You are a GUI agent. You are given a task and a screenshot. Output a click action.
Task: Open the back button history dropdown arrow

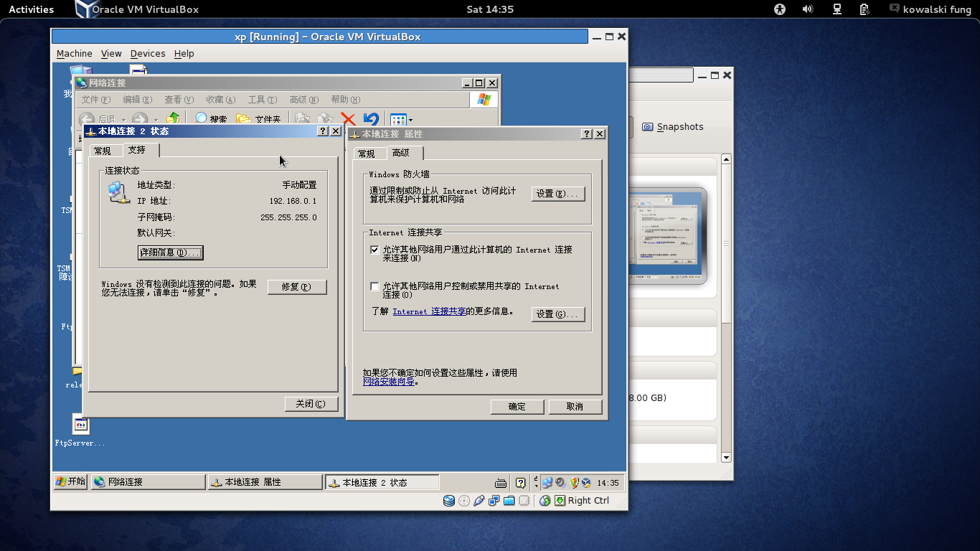coord(123,120)
